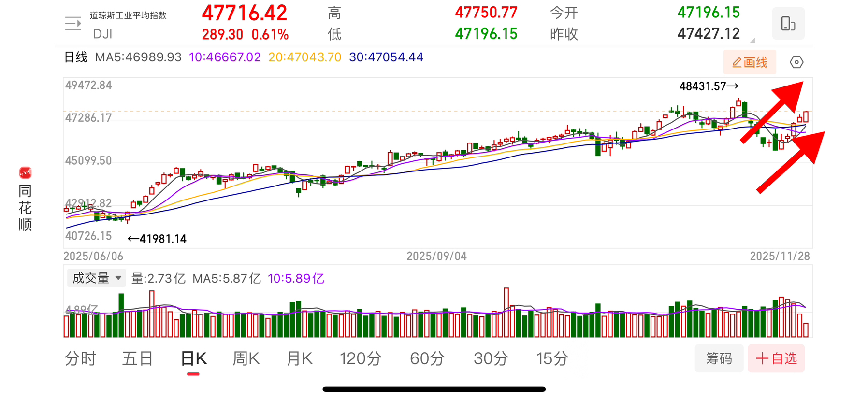Image resolution: width=868 pixels, height=400 pixels.
Task: Select the 月K tab
Action: 300,358
